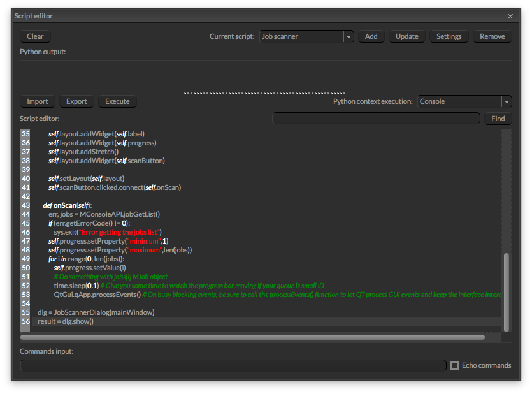
Task: Close the Script editor window
Action: 510,16
